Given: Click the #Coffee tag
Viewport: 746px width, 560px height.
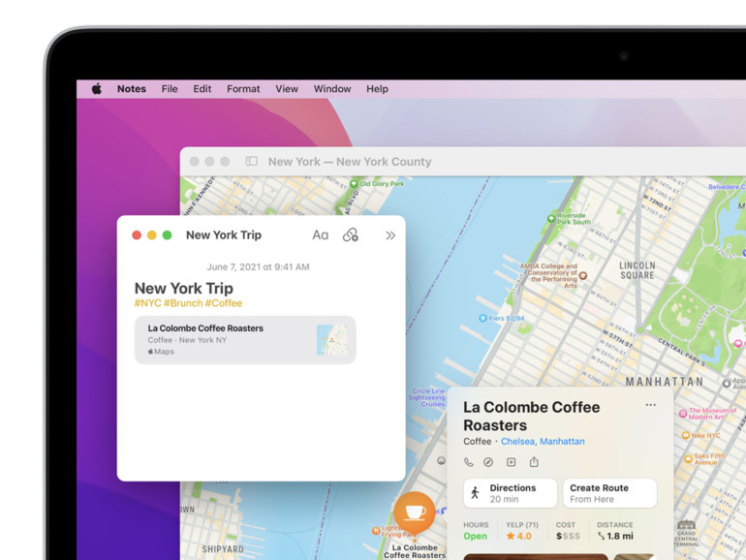Looking at the screenshot, I should 224,303.
